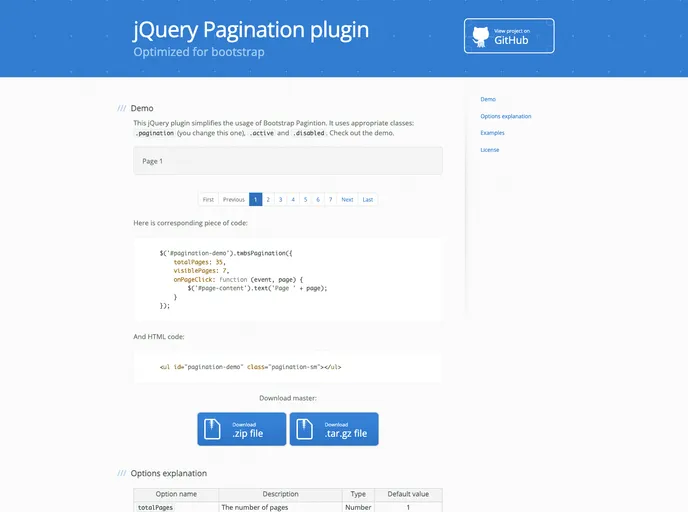Click the jQuery Pagination plugin title
Image resolution: width=688 pixels, height=512 pixels.
click(x=251, y=30)
